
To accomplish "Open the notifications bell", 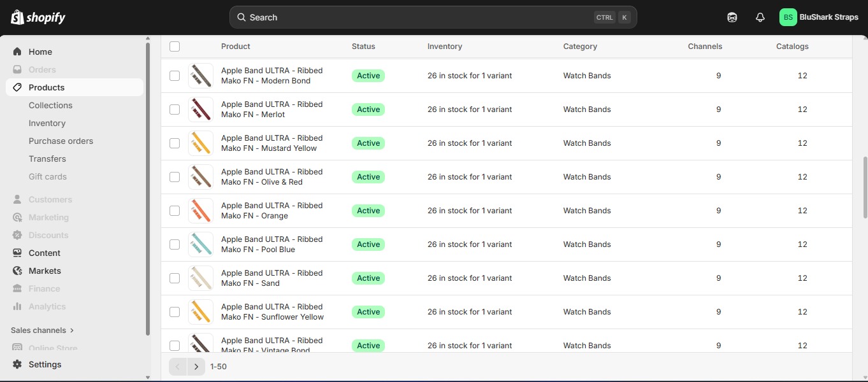I will click(x=760, y=17).
